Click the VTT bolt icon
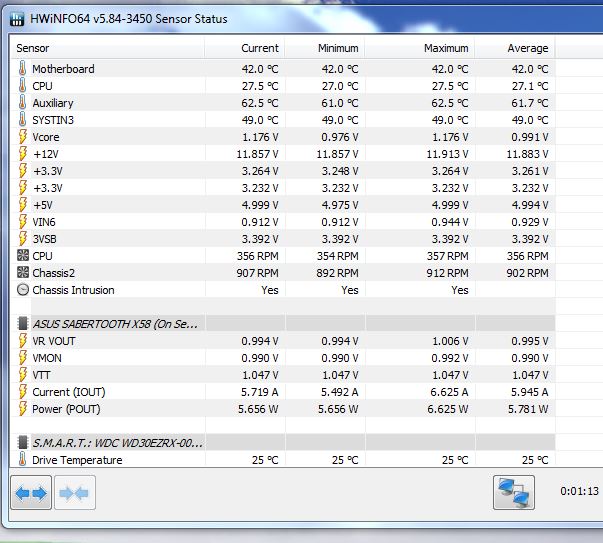Viewport: 603px width, 543px height. pos(23,375)
